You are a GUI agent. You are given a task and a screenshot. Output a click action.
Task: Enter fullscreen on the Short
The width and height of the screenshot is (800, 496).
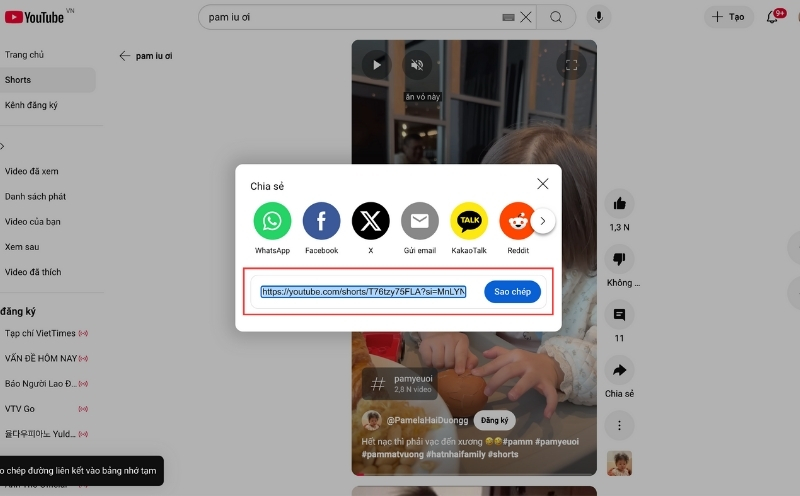click(x=571, y=65)
